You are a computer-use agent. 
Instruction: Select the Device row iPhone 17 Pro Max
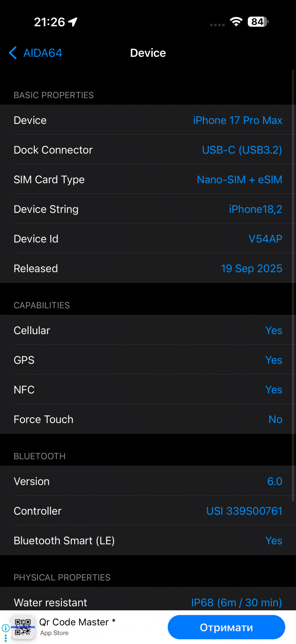[148, 120]
